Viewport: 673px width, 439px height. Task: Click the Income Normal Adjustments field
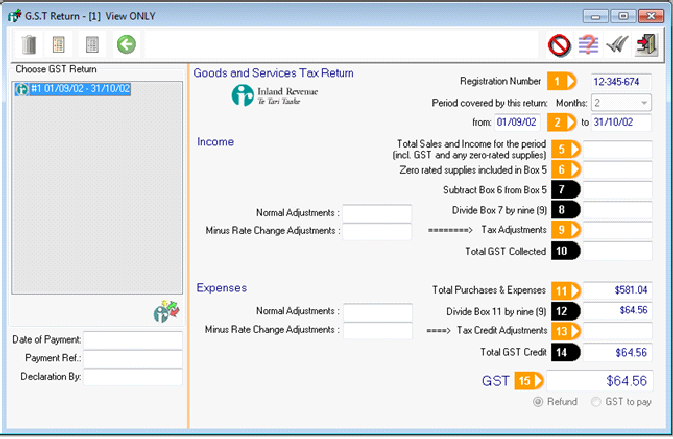pos(377,212)
